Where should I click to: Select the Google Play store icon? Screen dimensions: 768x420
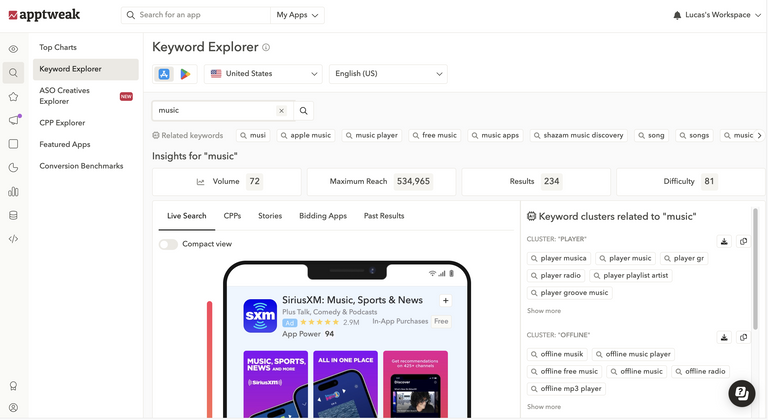pyautogui.click(x=185, y=74)
